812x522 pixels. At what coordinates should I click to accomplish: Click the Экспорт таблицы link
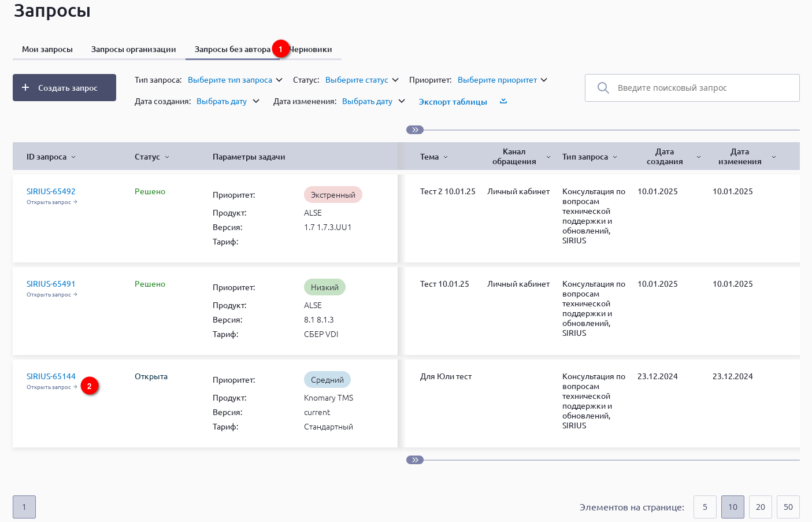pos(453,102)
